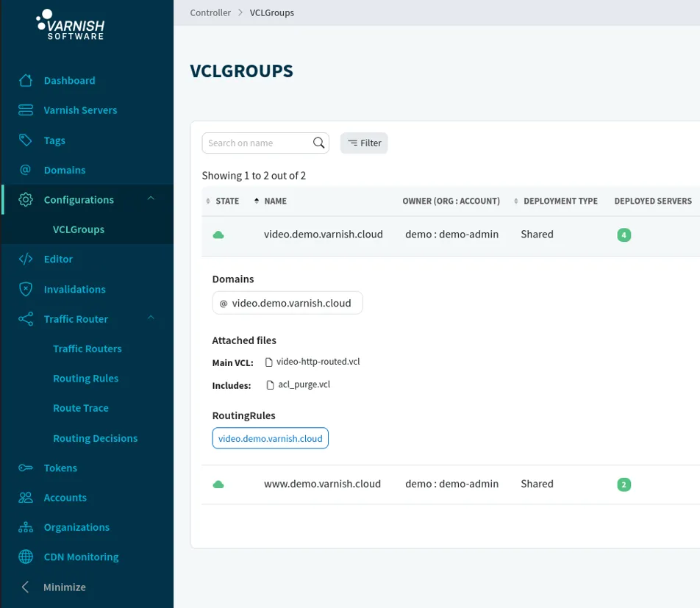This screenshot has height=608, width=700.
Task: Click deployed servers badge showing 4
Action: tap(624, 235)
